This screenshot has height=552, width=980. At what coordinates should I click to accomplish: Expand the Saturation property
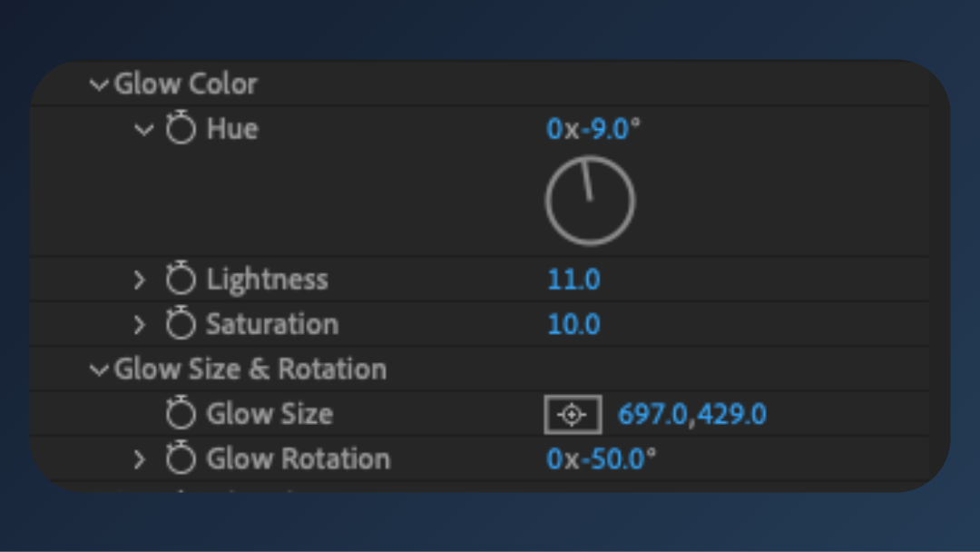point(139,324)
